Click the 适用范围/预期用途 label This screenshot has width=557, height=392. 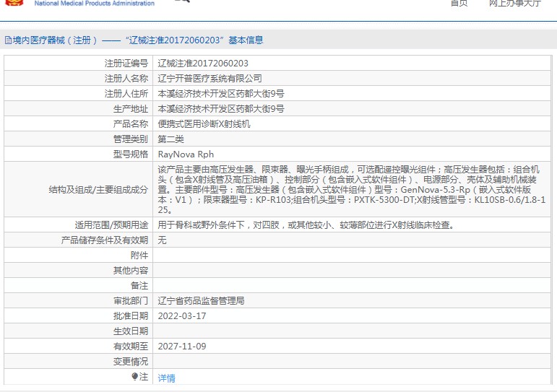tap(111, 225)
